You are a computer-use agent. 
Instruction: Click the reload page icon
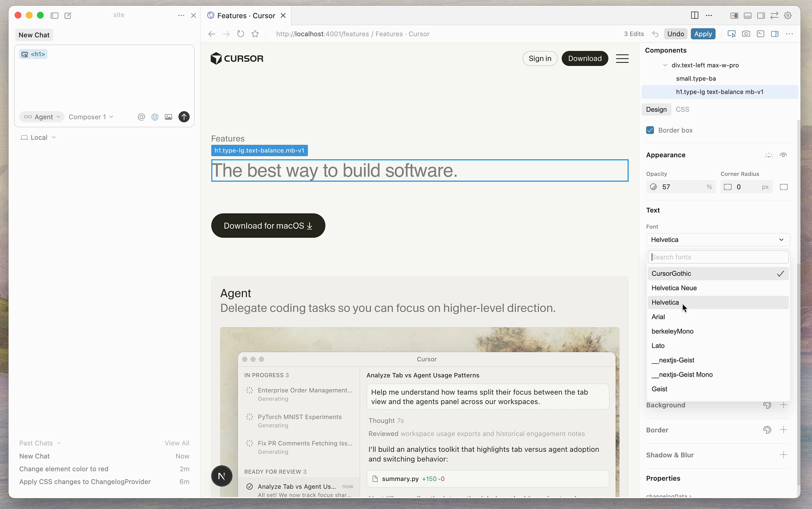coord(241,34)
